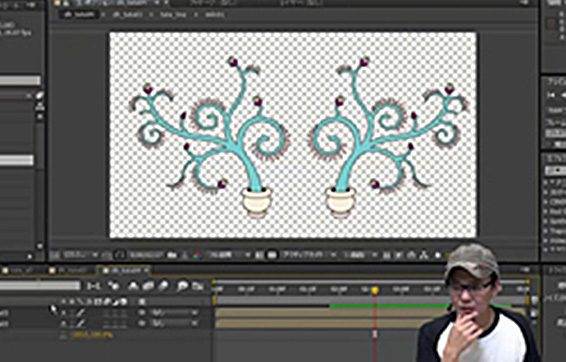This screenshot has width=566, height=362.
Task: Click the region of interest icon
Action: (x=259, y=255)
